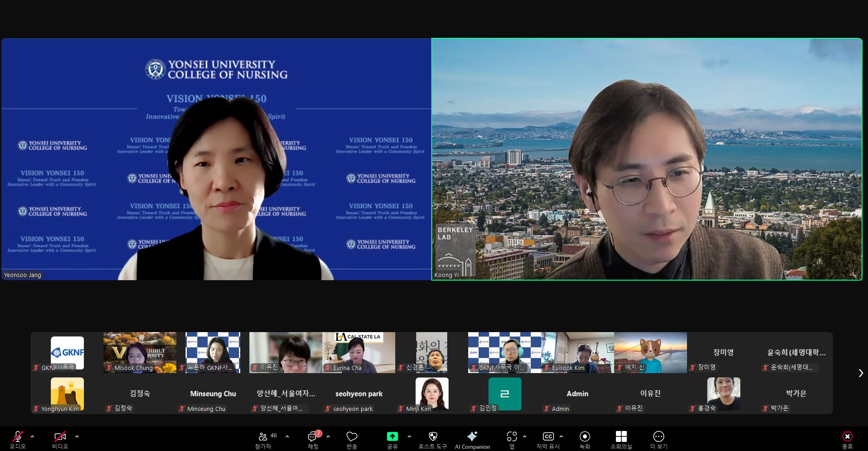Open the Apps menu
The width and height of the screenshot is (868, 451).
tap(511, 439)
